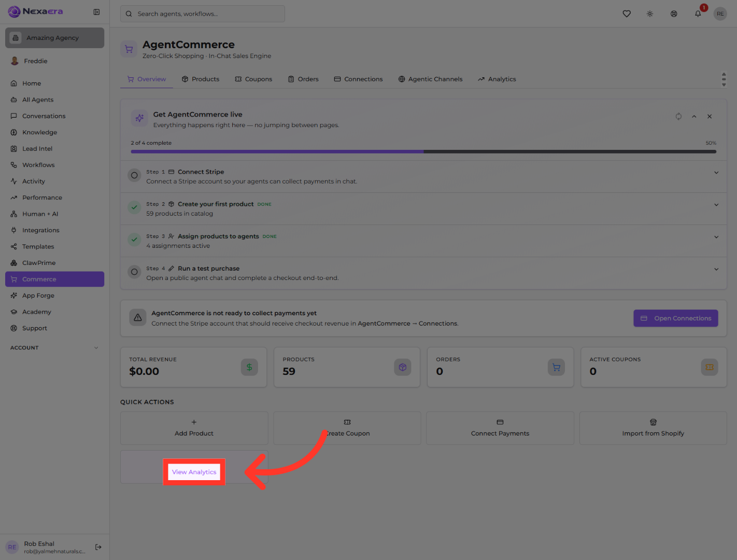Toggle light theme sun icon

click(650, 14)
